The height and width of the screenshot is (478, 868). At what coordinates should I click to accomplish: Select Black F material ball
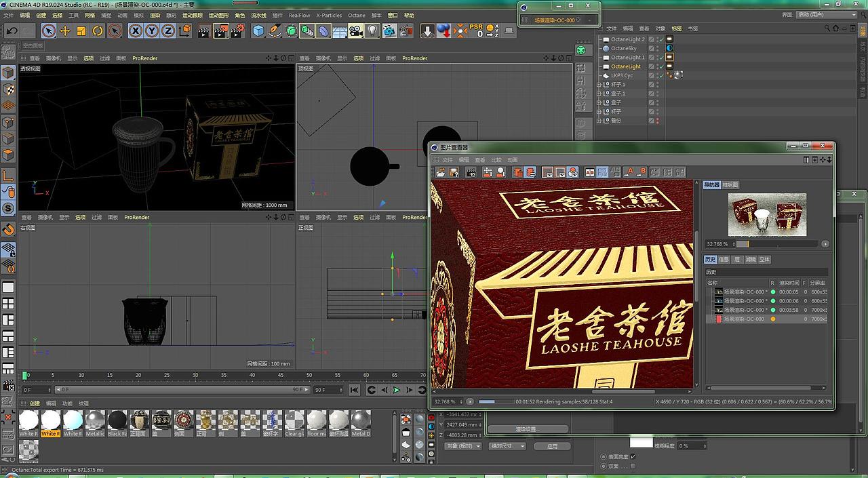click(117, 423)
